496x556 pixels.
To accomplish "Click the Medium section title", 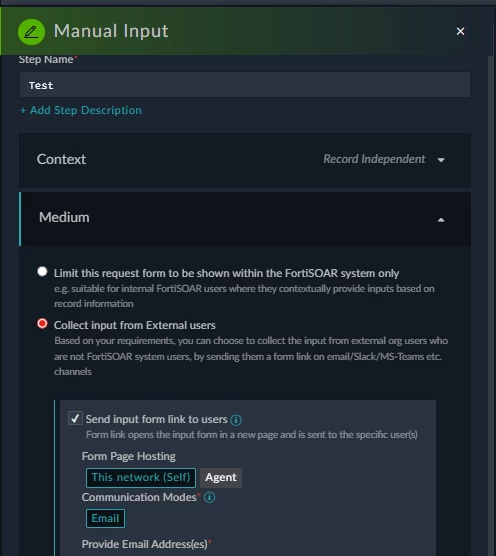I will point(64,217).
